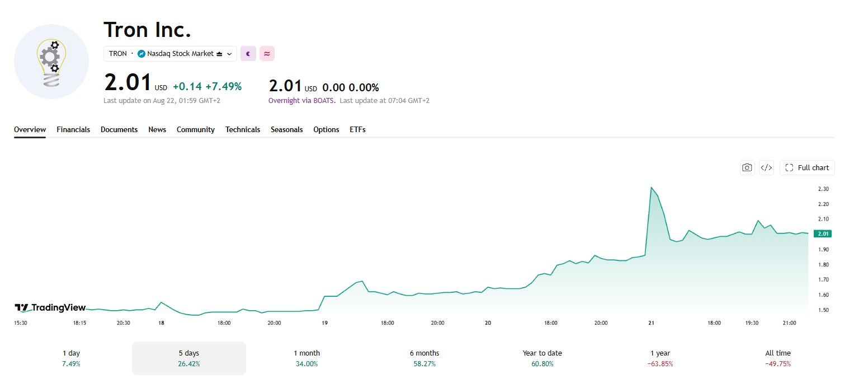Select the 1 month range
The height and width of the screenshot is (383, 868).
pyautogui.click(x=307, y=358)
